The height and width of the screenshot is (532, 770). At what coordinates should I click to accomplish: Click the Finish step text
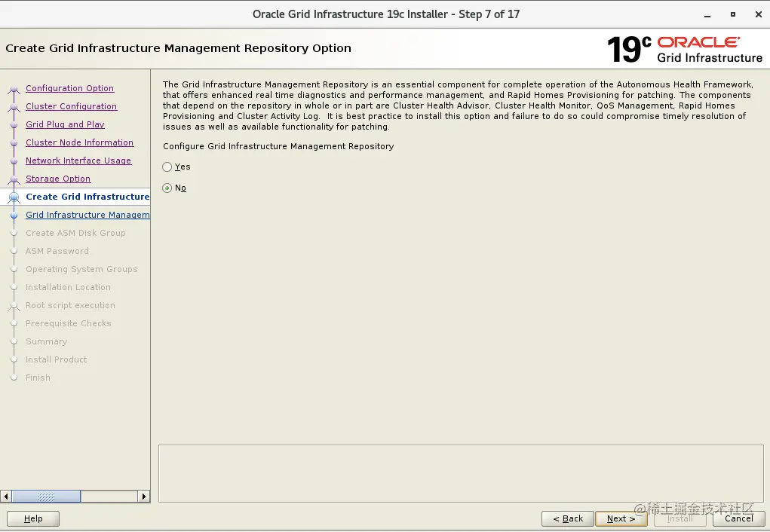[x=38, y=378]
